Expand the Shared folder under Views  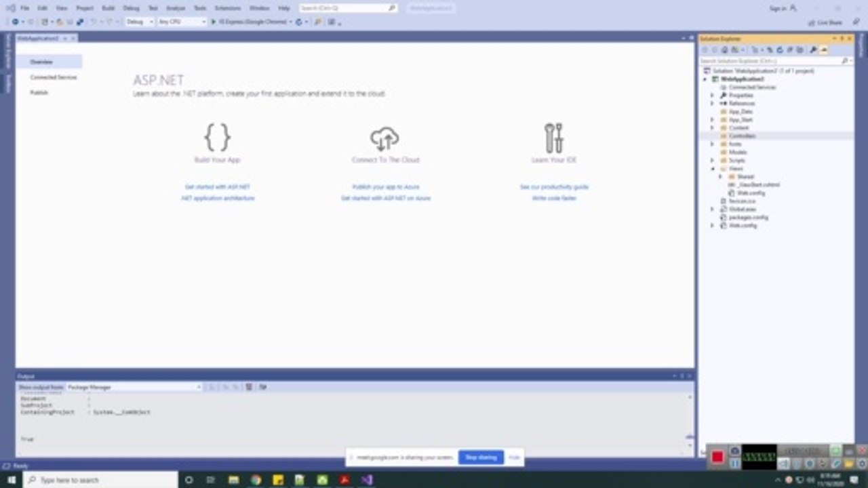[x=720, y=177]
